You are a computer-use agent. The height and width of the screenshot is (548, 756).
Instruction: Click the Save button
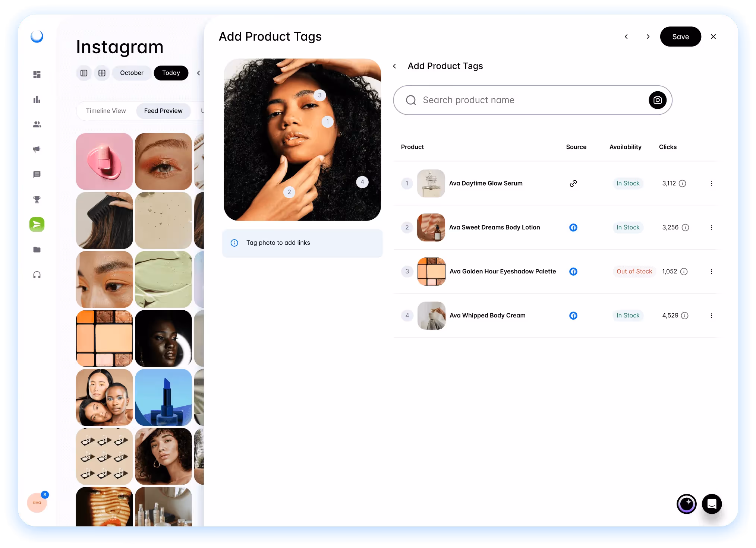[680, 37]
